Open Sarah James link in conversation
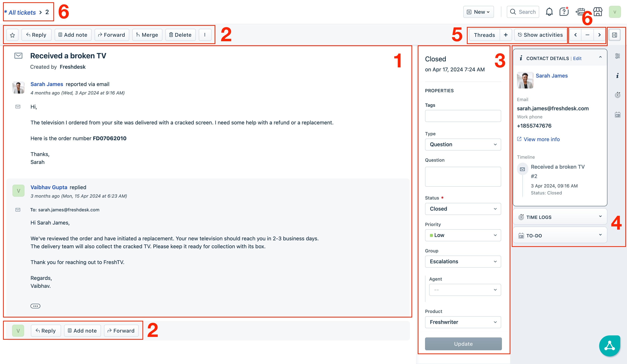Image resolution: width=627 pixels, height=364 pixels. pos(47,84)
